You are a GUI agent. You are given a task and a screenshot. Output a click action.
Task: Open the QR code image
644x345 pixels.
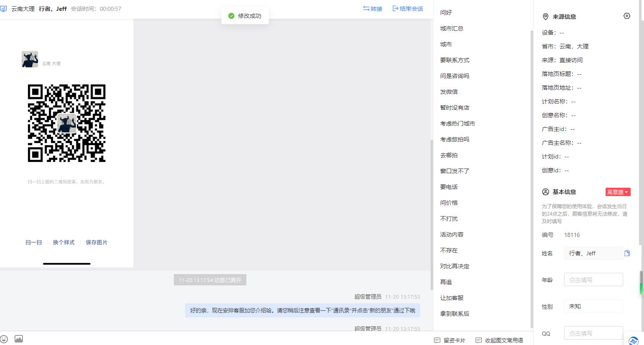[x=67, y=123]
